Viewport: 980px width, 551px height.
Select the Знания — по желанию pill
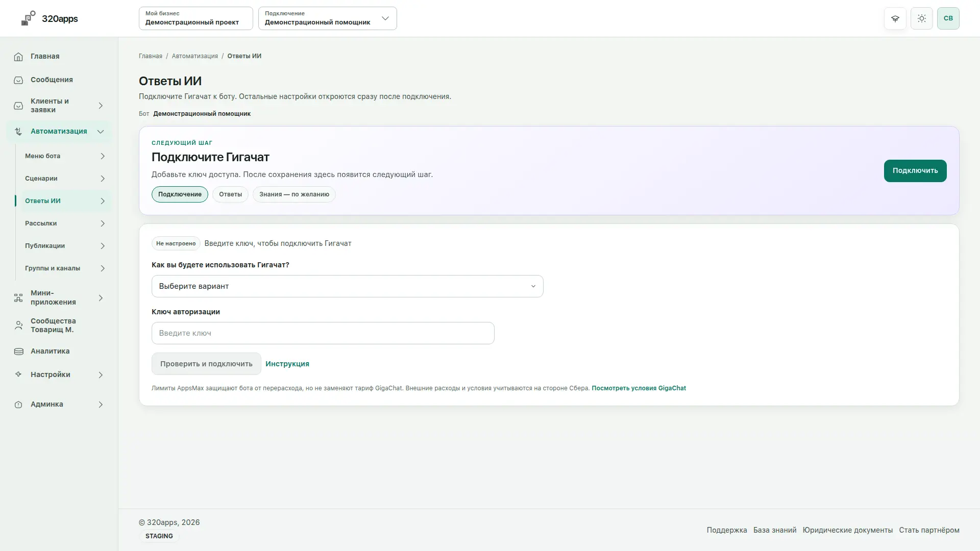294,194
